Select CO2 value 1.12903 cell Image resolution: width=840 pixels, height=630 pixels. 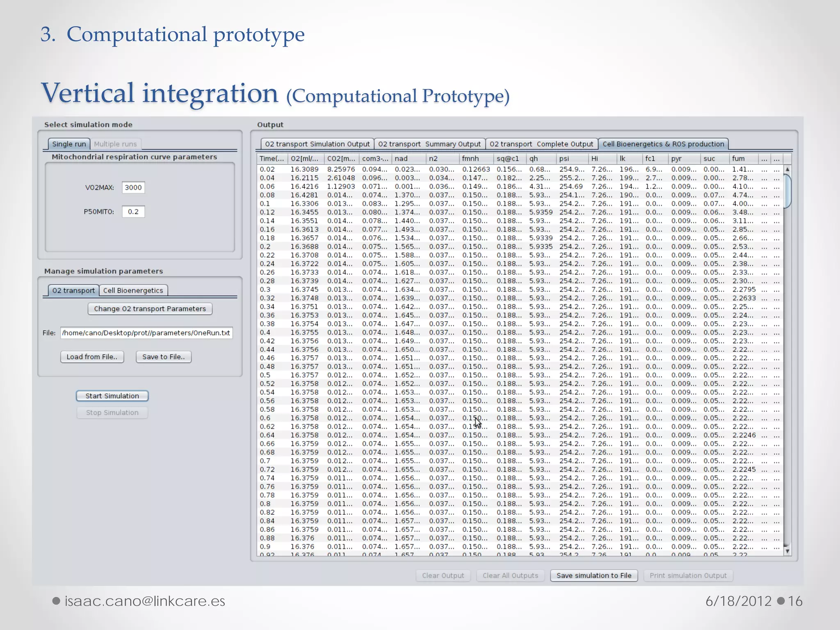(341, 187)
